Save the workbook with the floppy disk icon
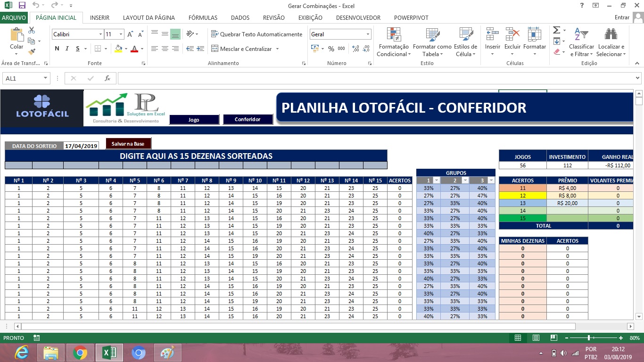The image size is (644, 362). 22,6
